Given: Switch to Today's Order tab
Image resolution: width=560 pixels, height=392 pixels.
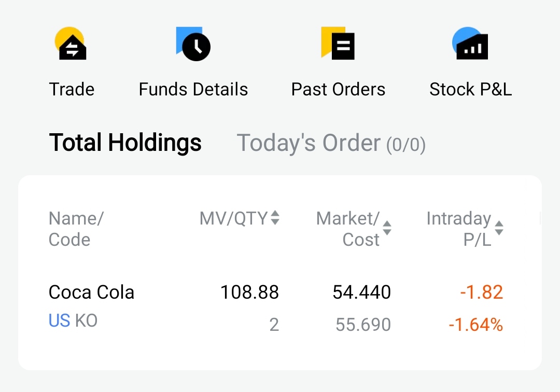Looking at the screenshot, I should pos(331,144).
